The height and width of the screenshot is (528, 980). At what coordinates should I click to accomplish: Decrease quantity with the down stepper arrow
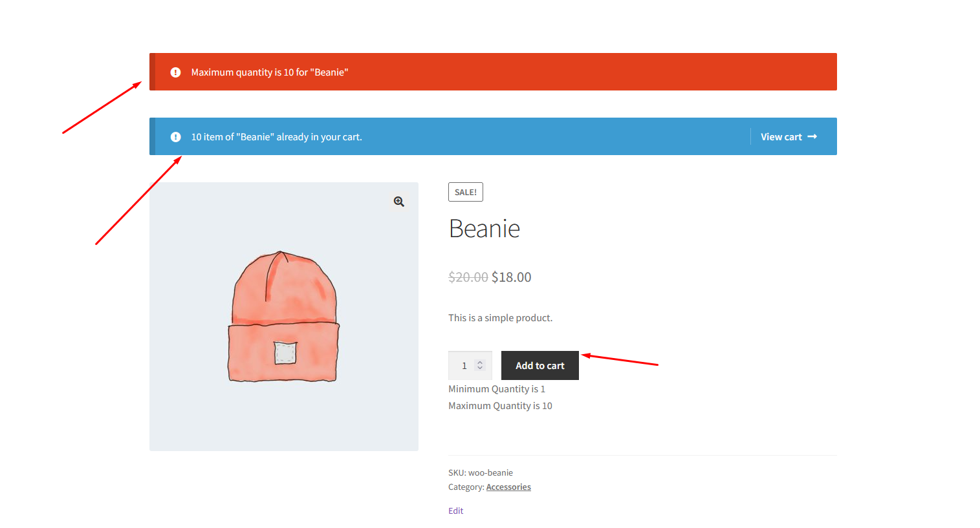pyautogui.click(x=480, y=368)
